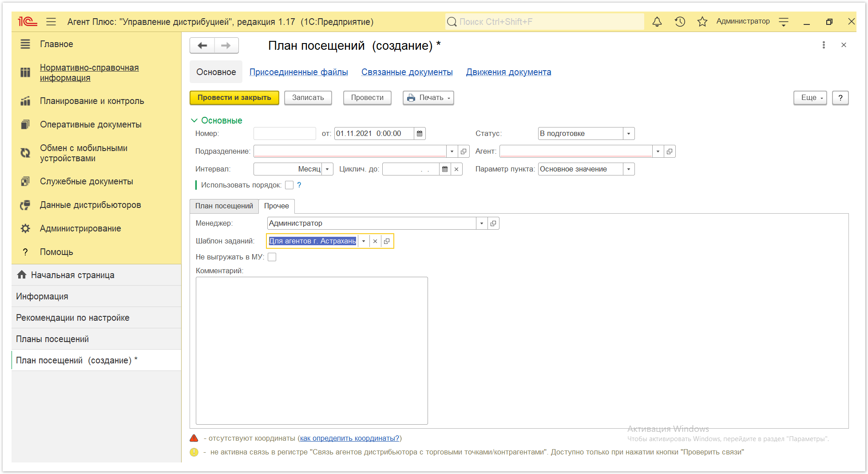Collapse the Основные section
Screen dimensions: 868x474
pyautogui.click(x=216, y=120)
